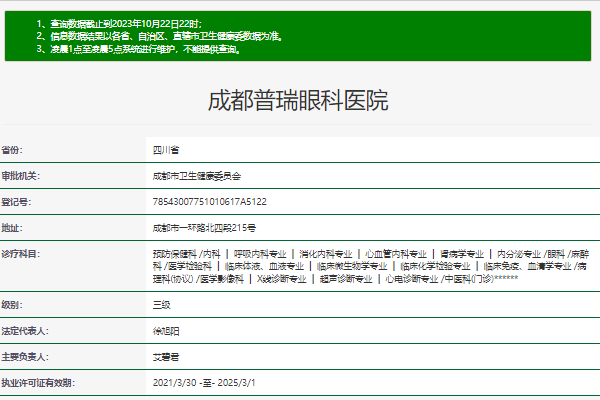Click notice line 3 about 凌晨 system maintenance

[139, 49]
